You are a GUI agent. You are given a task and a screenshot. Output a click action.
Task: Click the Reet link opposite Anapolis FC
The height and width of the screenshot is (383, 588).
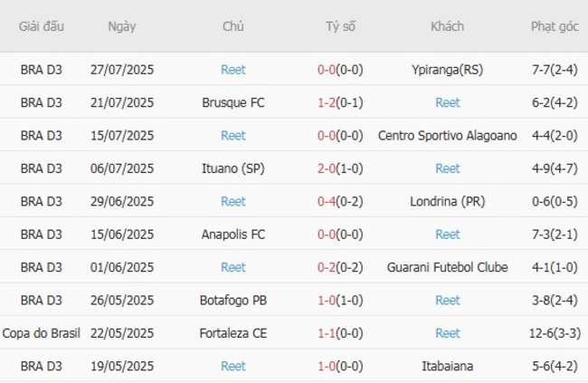point(447,235)
